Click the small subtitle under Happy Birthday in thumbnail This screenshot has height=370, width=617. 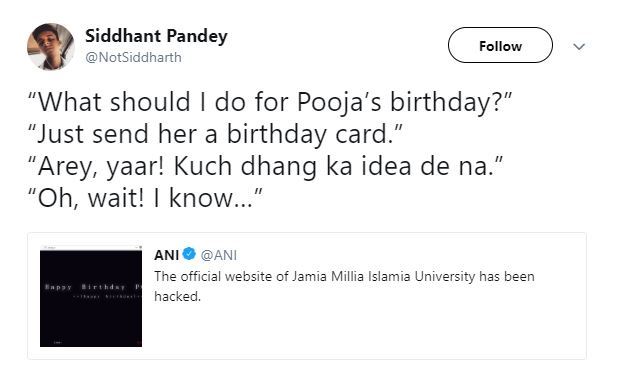(107, 295)
